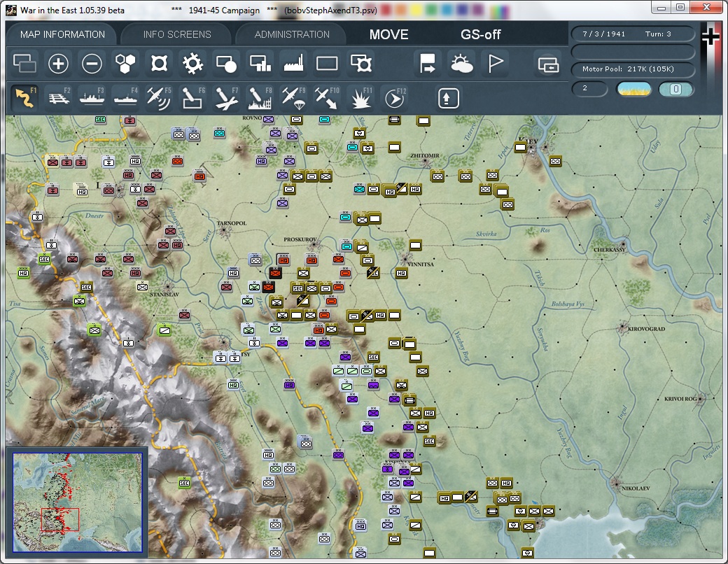
Task: Select F10 air transfer mode
Action: (x=327, y=97)
